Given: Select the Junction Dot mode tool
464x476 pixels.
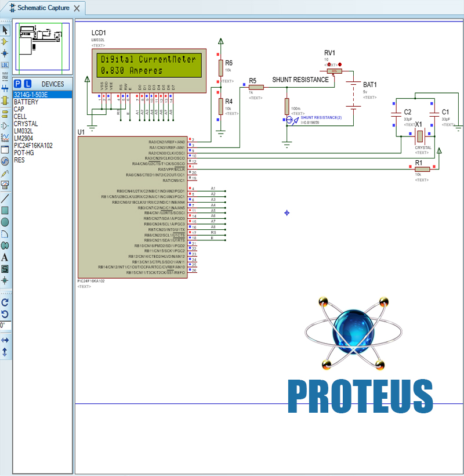Looking at the screenshot, I should tap(5, 52).
